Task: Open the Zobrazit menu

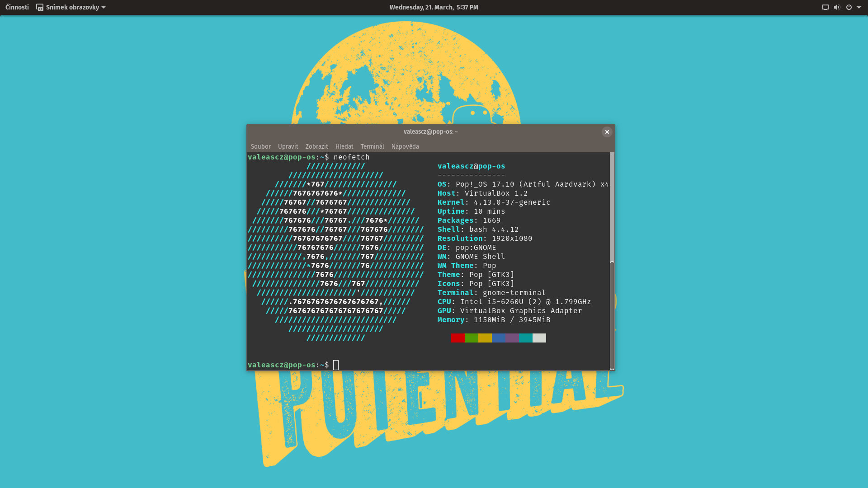Action: coord(316,146)
